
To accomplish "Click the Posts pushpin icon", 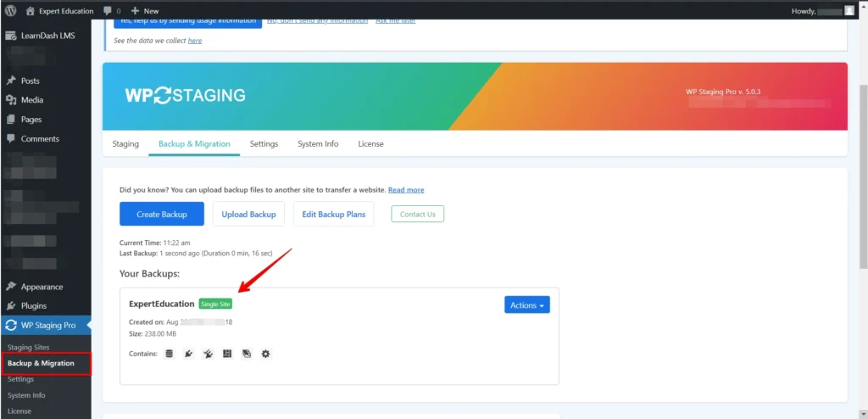I will (10, 81).
